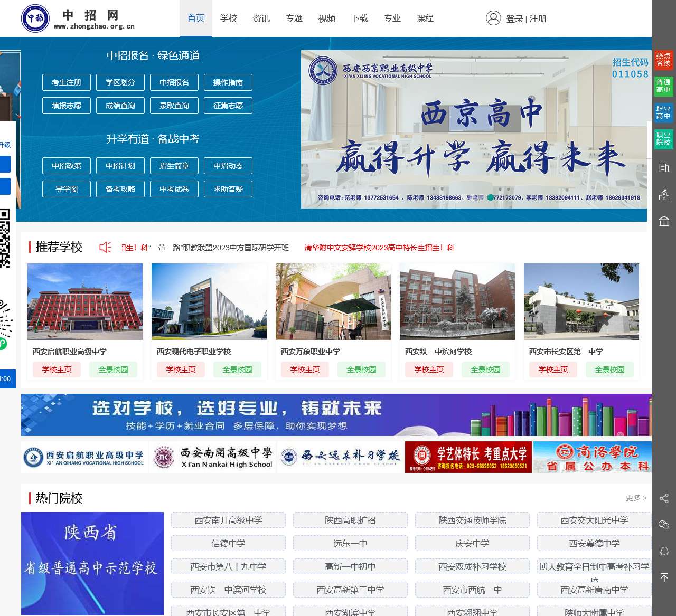676x616 pixels.
Task: Click the 考生注册 button
Action: [67, 82]
